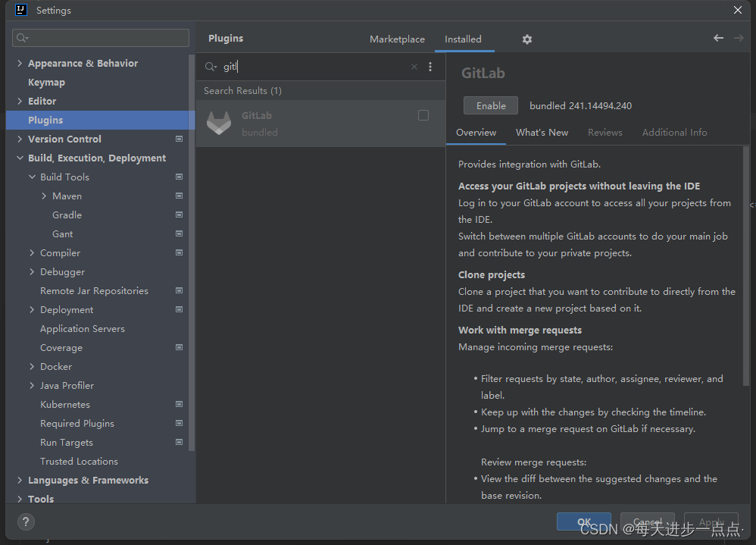Collapse the Build Tools node
This screenshot has height=545, width=756.
click(32, 177)
